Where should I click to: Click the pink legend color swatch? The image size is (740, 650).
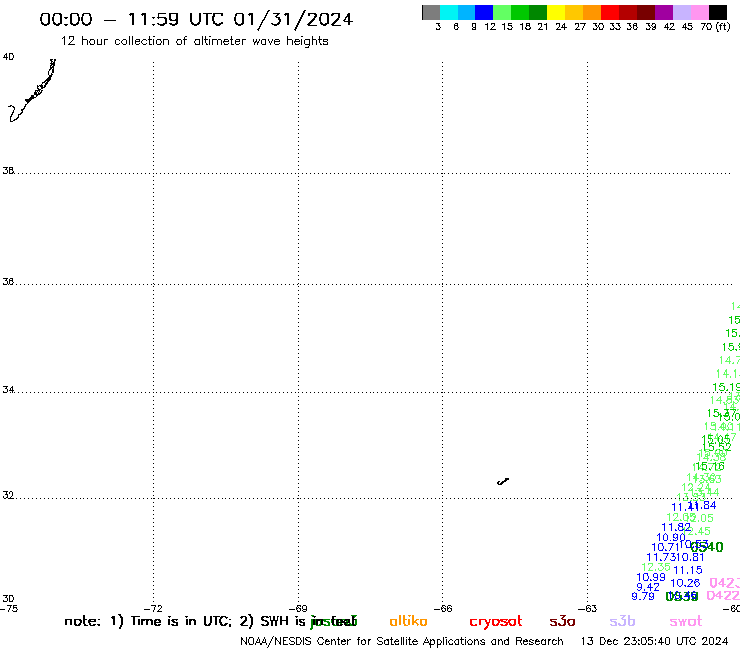[x=699, y=12]
